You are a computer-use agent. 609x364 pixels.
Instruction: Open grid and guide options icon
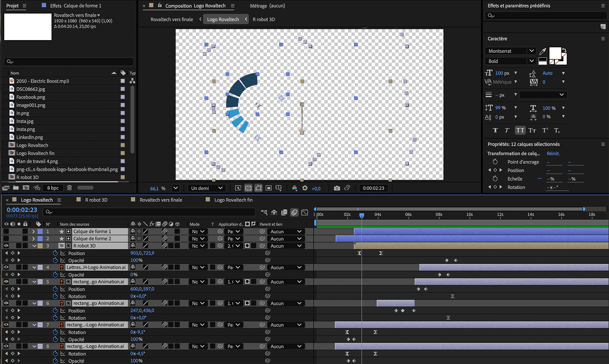point(279,188)
